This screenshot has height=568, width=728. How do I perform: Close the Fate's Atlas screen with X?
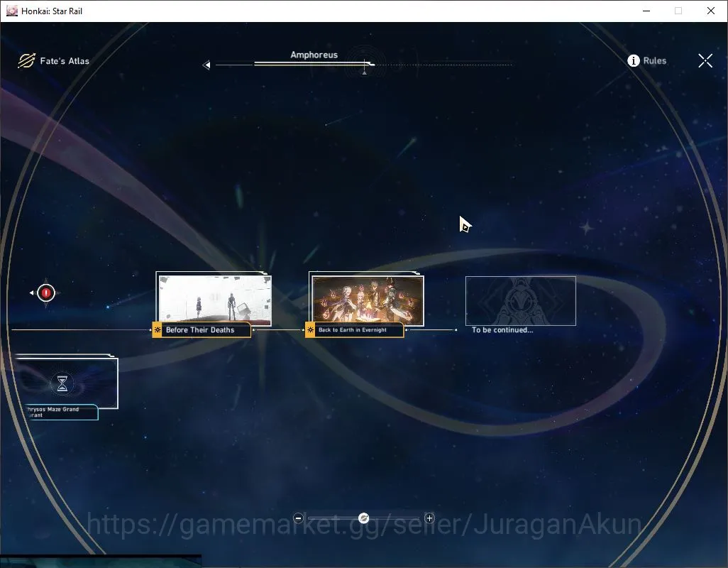(705, 60)
